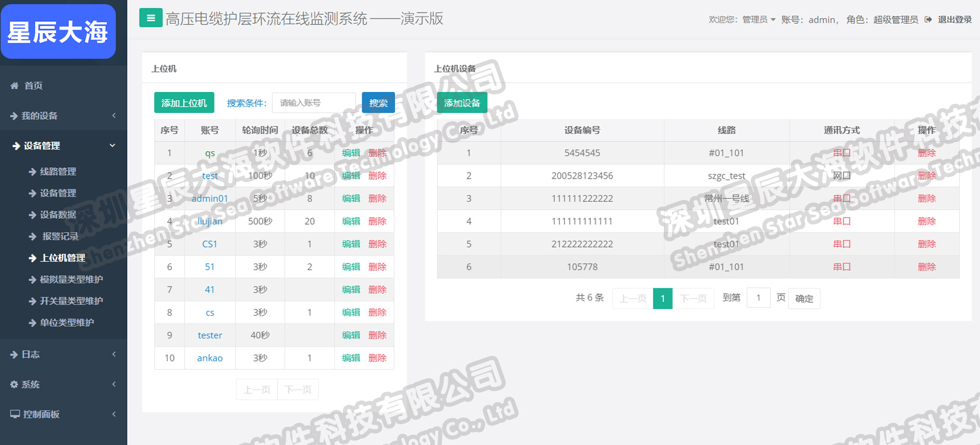Open 单位类型维护 submenu item
The height and width of the screenshot is (445, 980).
67,322
